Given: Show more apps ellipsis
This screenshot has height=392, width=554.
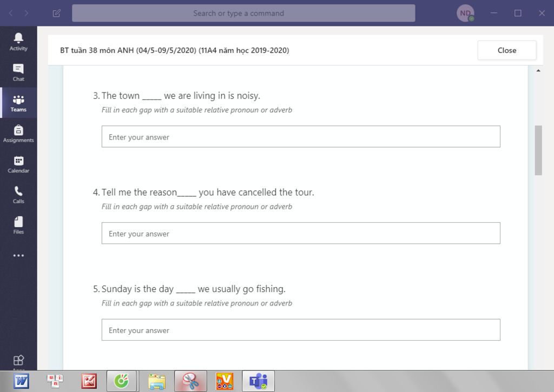Looking at the screenshot, I should [18, 255].
